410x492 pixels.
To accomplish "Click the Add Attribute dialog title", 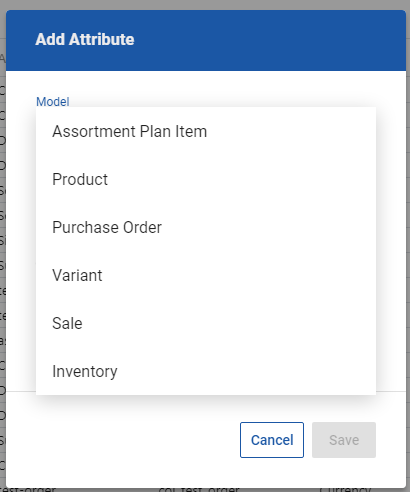I will (85, 39).
